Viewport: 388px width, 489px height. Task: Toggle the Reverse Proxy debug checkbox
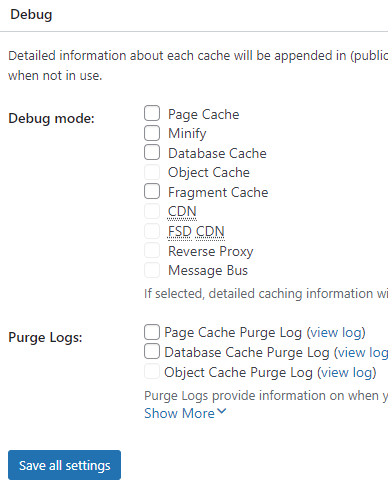click(x=152, y=250)
